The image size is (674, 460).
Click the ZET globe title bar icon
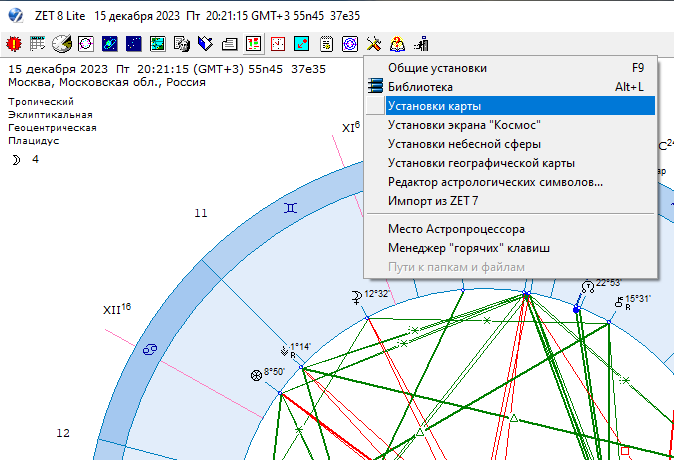(16, 15)
